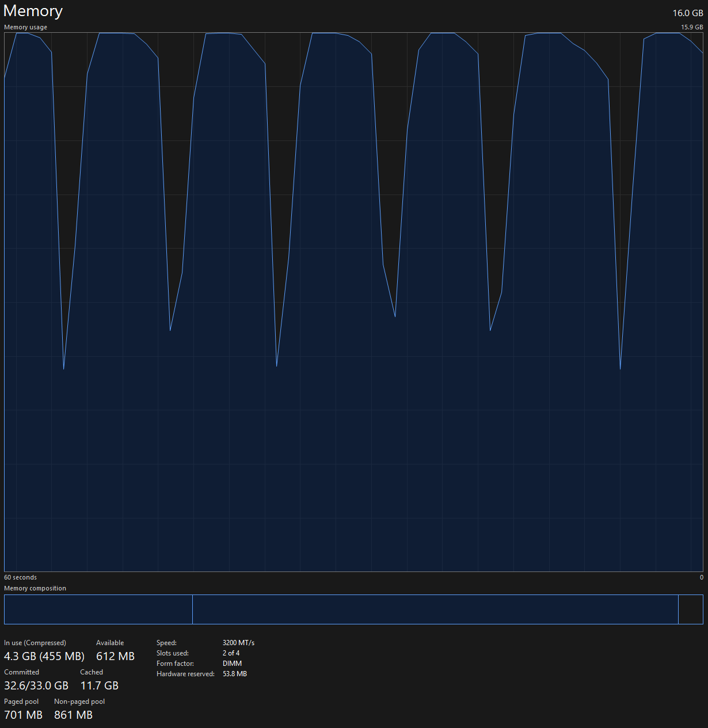Click the Slots used value 2 of 4
708x728 pixels.
pyautogui.click(x=231, y=653)
